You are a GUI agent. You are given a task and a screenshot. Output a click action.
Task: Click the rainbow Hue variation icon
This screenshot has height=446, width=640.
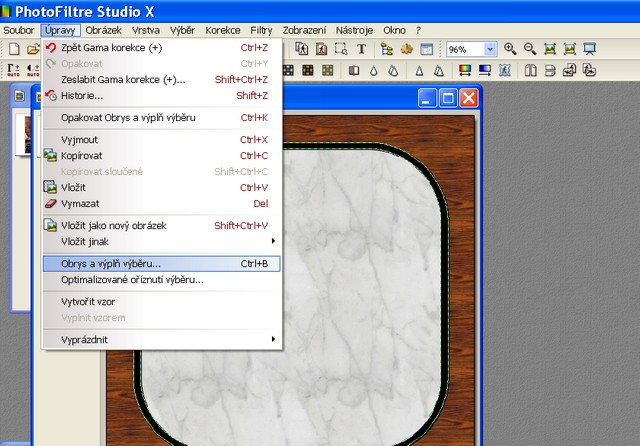(465, 71)
